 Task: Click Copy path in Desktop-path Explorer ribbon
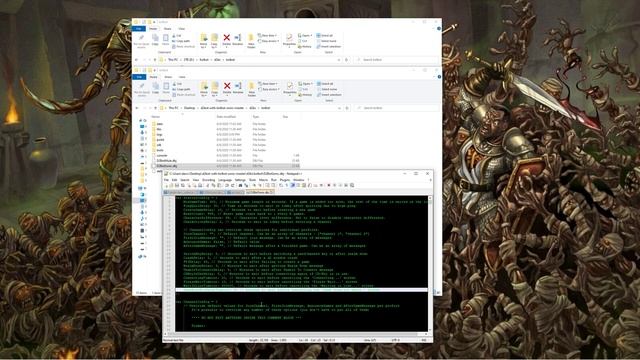tap(181, 89)
